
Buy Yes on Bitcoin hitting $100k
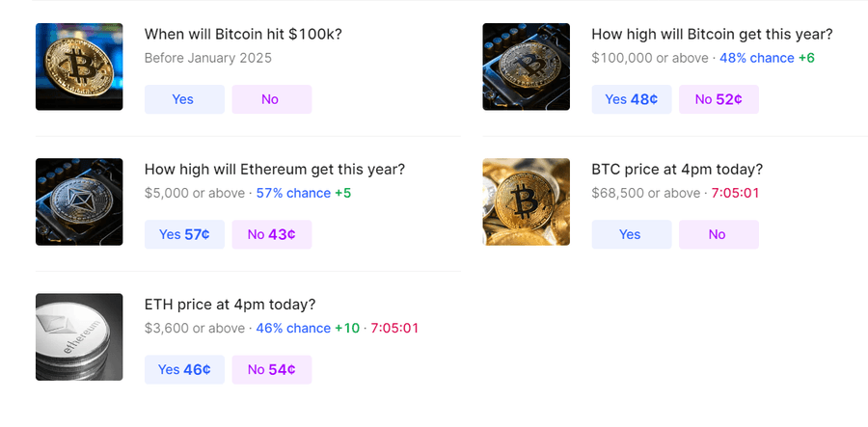(x=184, y=99)
